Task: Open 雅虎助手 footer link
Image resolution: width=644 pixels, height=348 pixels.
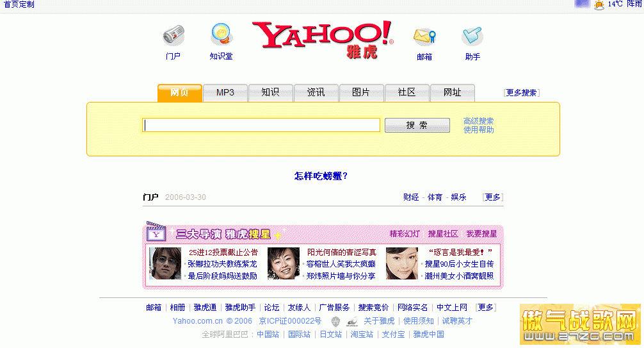Action: pos(240,307)
